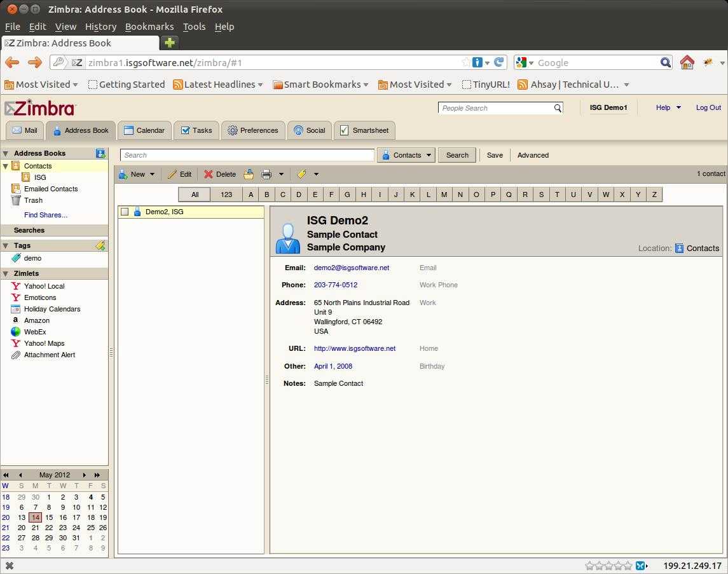Click the Print icon in the contact toolbar
This screenshot has width=728, height=574.
266,174
